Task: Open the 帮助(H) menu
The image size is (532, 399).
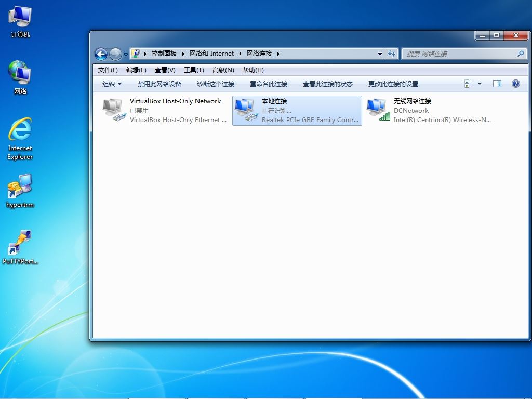Action: click(253, 70)
